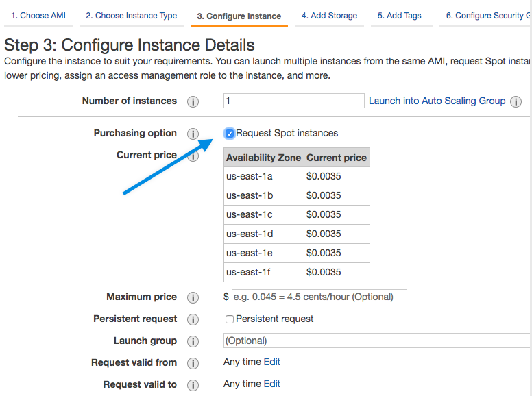Switch to the Add Storage tab

coord(329,16)
